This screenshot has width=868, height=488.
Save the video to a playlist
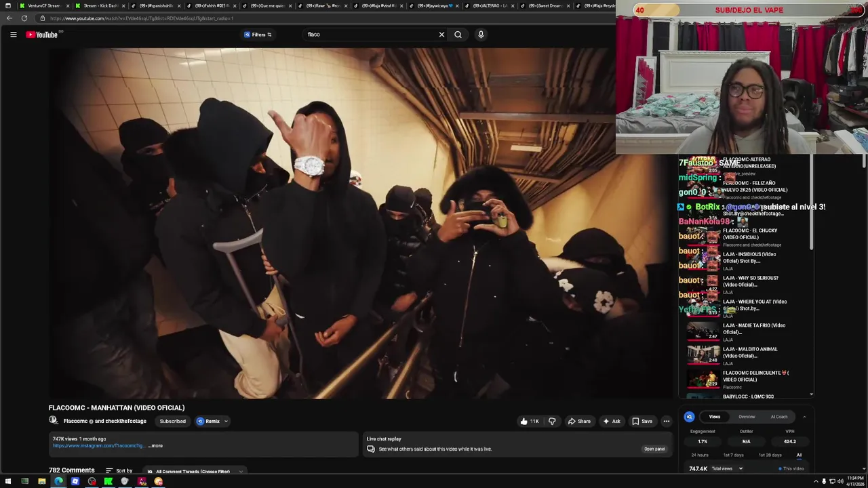(642, 421)
